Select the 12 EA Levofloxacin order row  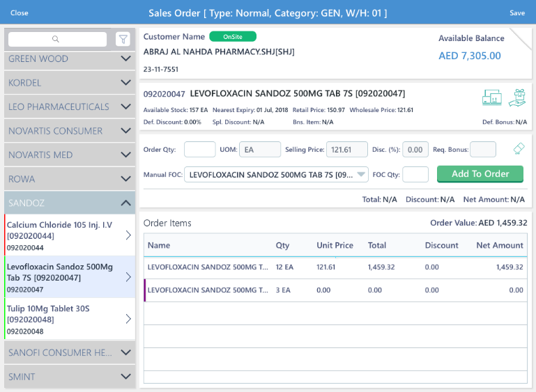pos(335,267)
